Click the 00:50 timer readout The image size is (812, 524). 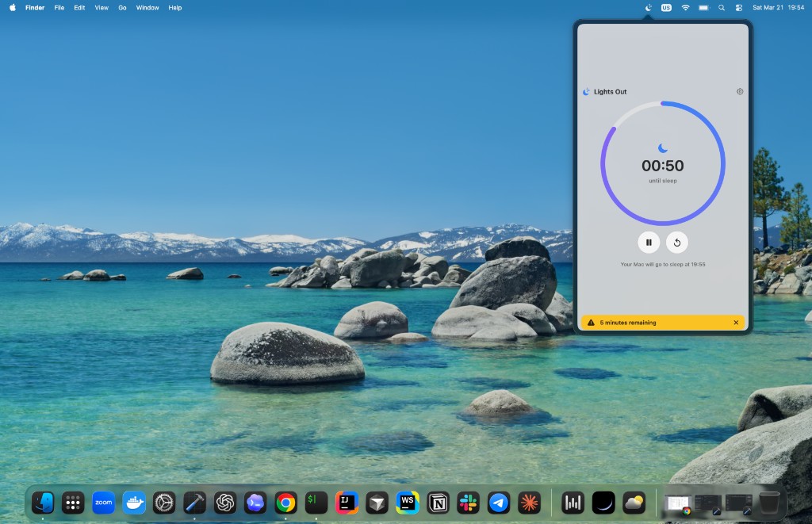663,166
